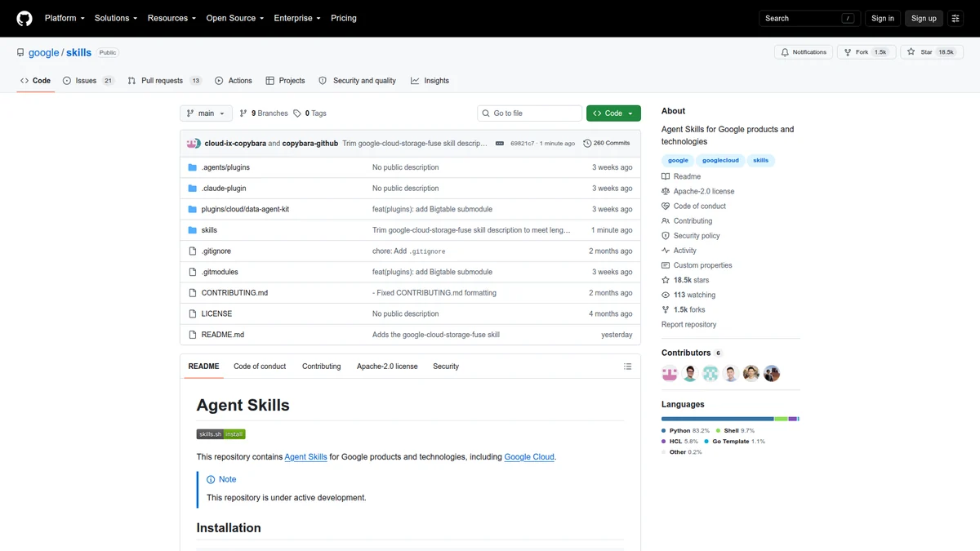This screenshot has width=980, height=551.
Task: Open the Contributing tab in README panel
Action: pyautogui.click(x=321, y=367)
